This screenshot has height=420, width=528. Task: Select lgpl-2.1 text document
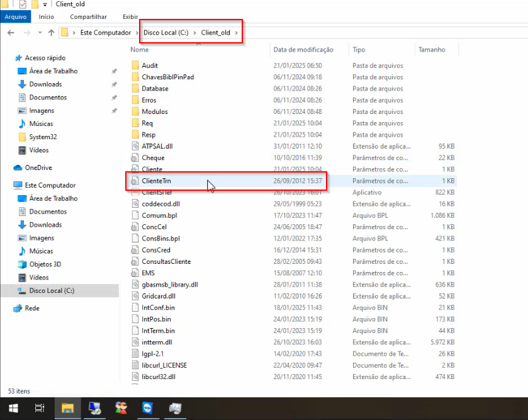coord(152,354)
